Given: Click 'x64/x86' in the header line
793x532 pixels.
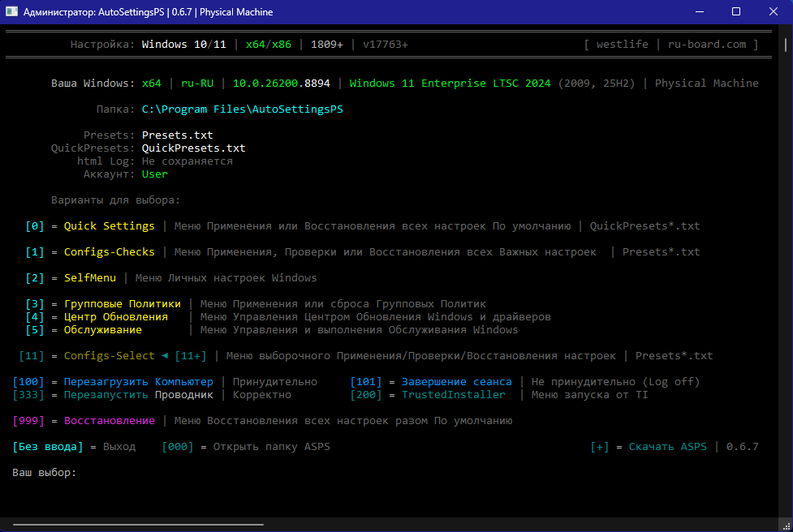Looking at the screenshot, I should coord(269,44).
